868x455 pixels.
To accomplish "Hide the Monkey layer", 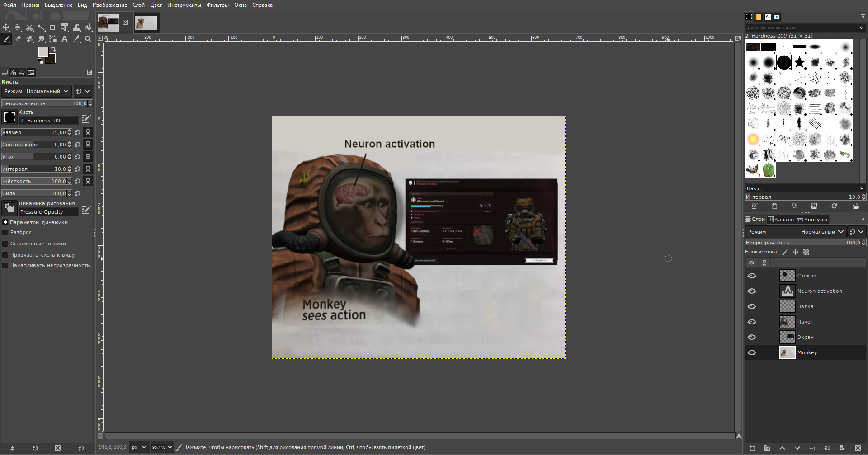I will pyautogui.click(x=752, y=352).
